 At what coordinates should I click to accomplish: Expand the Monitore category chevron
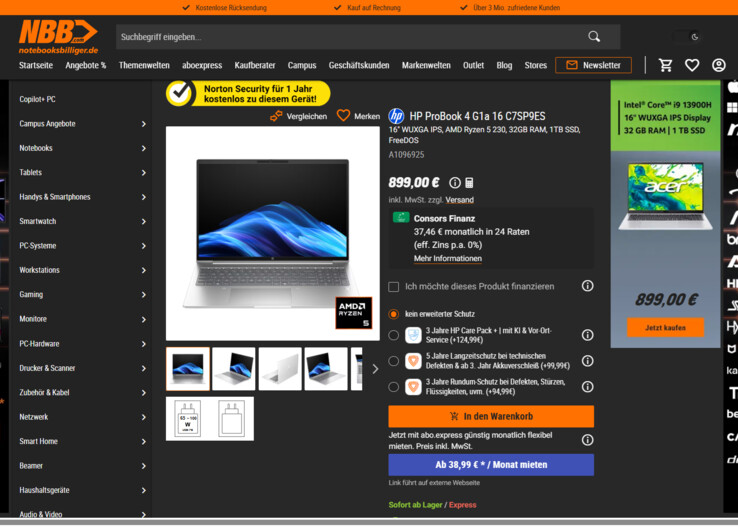tap(144, 319)
